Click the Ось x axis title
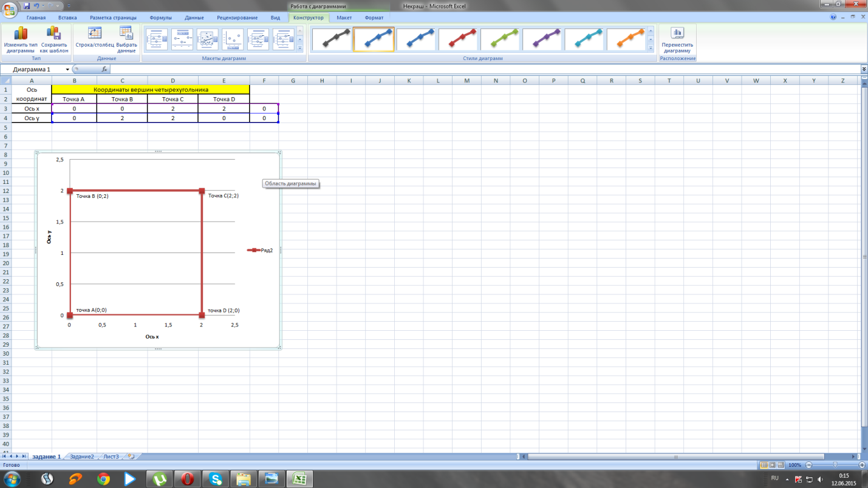The image size is (868, 488). (152, 336)
